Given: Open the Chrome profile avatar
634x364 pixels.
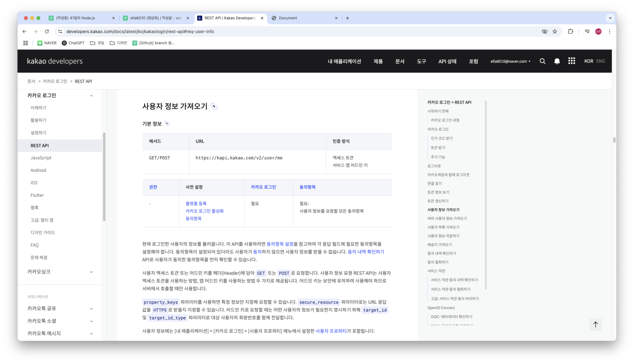Looking at the screenshot, I should [x=598, y=32].
